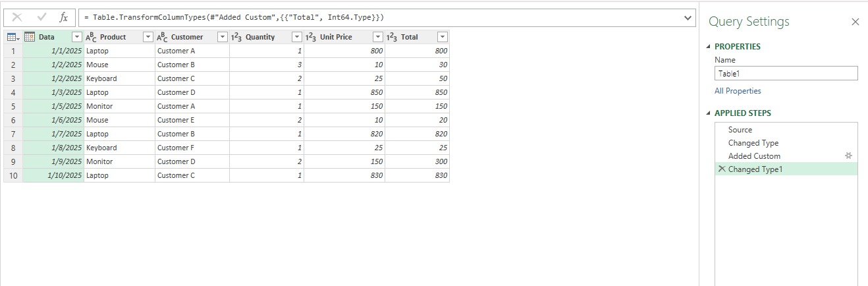Click the ABC type icon on the Customer column

162,37
